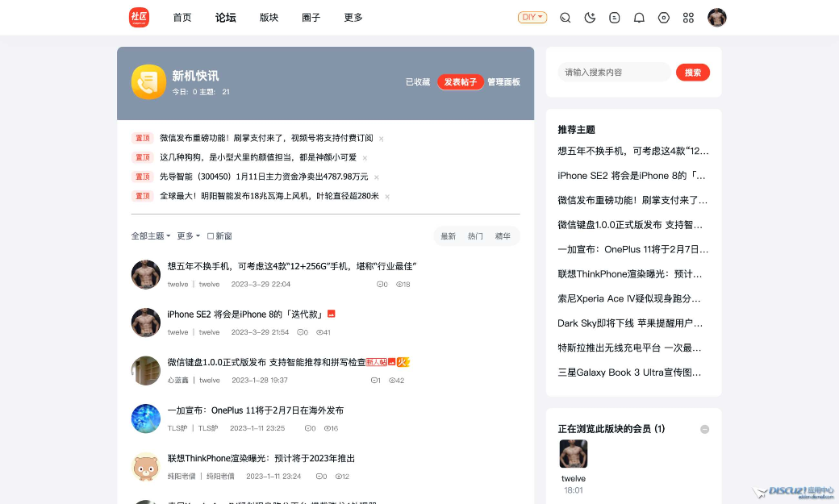Dismiss pinned post 先导智能 (300450)
The width and height of the screenshot is (839, 504).
coord(376,177)
